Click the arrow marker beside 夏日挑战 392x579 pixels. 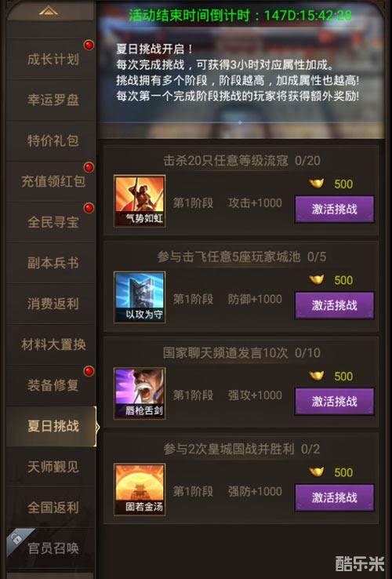(97, 428)
